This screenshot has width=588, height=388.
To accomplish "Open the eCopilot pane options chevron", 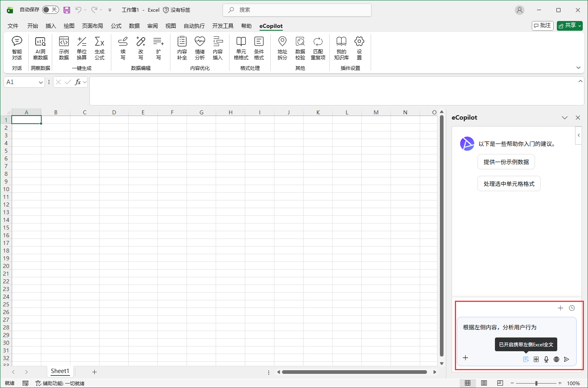I will (565, 118).
